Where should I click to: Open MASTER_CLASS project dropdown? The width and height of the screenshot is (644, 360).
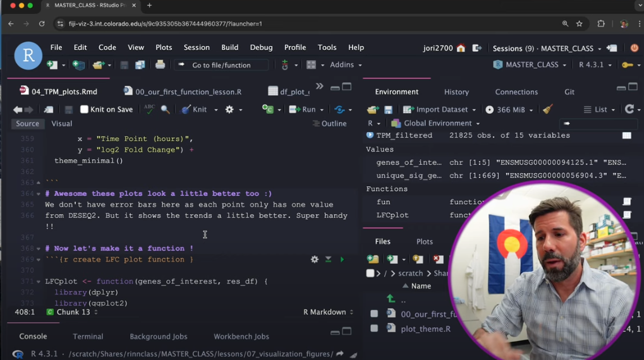530,65
